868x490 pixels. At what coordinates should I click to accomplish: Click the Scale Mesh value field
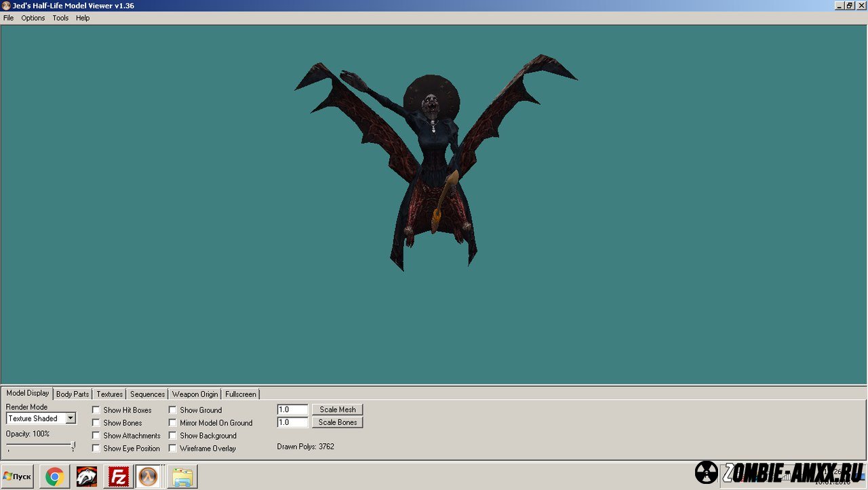[x=293, y=409]
